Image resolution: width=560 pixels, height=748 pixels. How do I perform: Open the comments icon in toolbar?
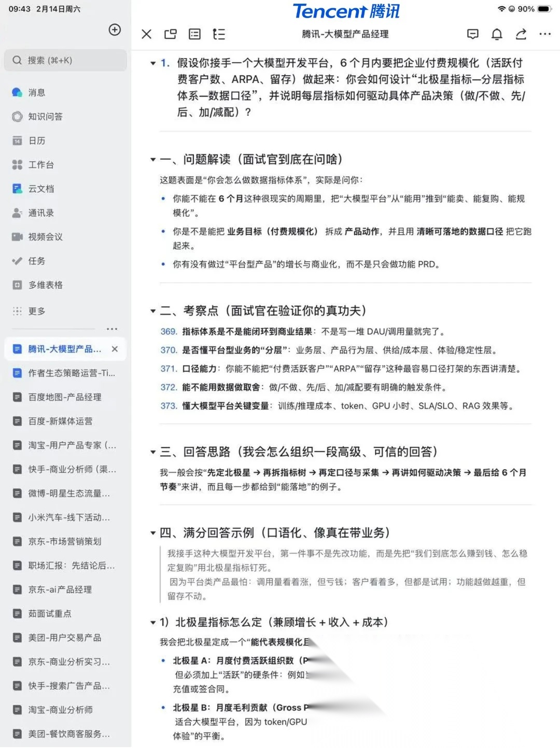473,34
